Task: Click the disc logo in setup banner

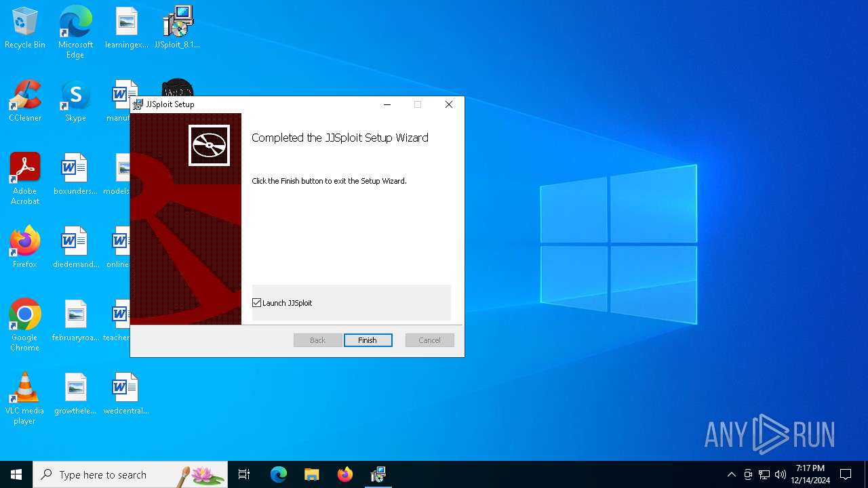Action: click(x=209, y=145)
